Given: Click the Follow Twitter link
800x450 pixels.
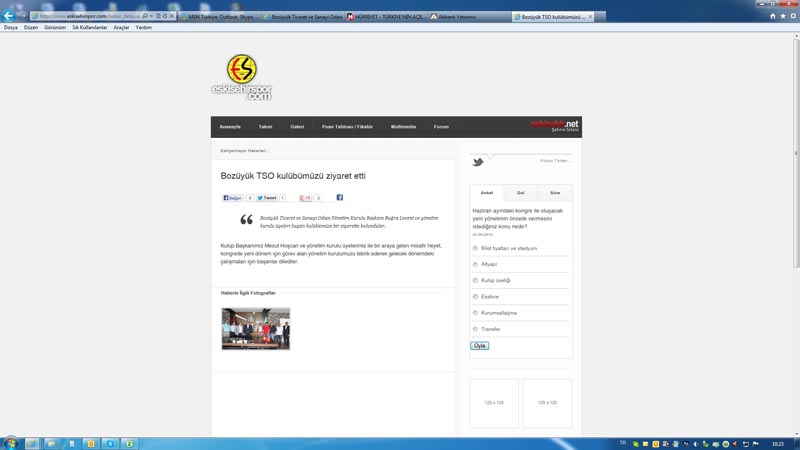Looking at the screenshot, I should 555,161.
